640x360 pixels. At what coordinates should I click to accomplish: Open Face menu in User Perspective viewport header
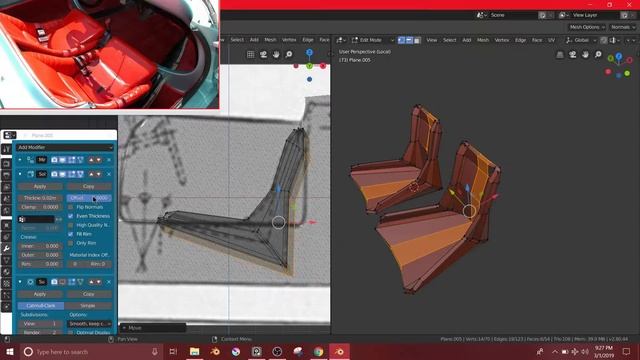coord(537,40)
